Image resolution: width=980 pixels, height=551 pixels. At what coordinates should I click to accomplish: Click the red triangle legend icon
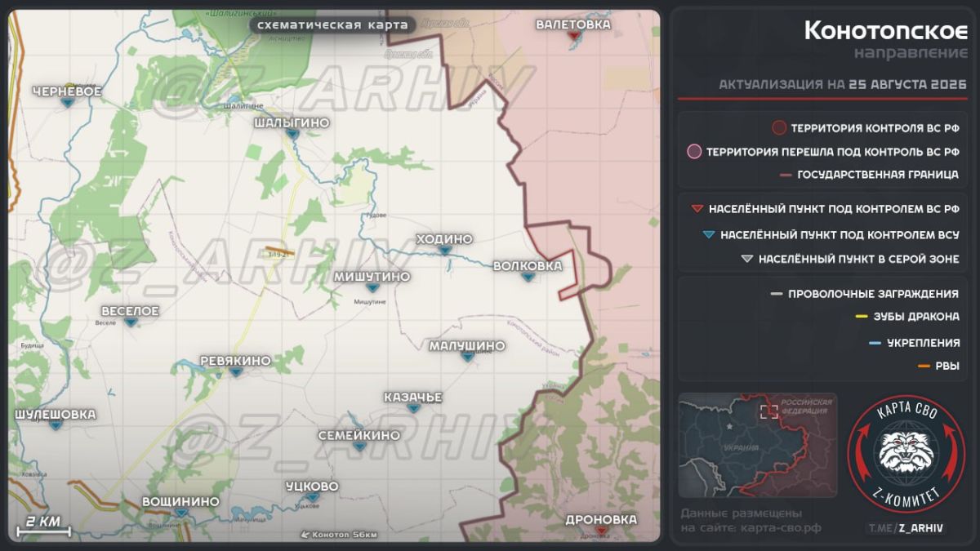click(x=697, y=209)
